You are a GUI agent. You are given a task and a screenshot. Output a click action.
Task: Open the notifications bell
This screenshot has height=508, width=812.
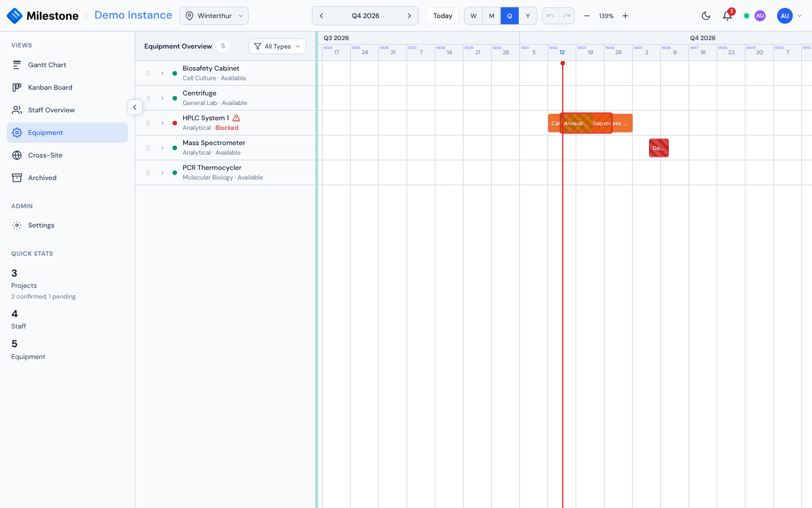point(727,16)
